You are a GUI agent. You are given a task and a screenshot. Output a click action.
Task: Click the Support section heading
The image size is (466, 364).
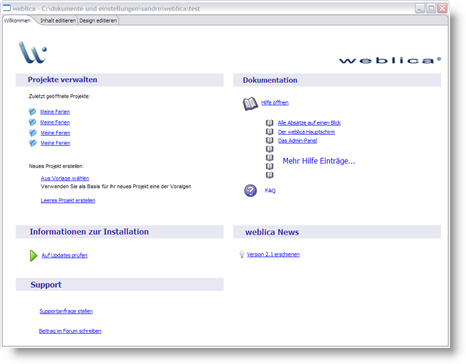click(x=46, y=285)
